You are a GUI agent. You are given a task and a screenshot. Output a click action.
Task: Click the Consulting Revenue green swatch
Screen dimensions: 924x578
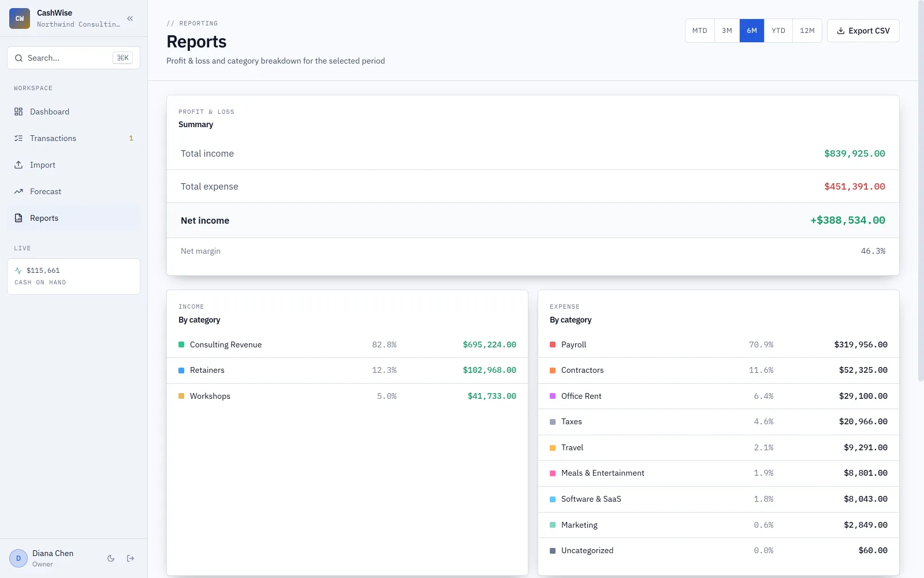181,344
